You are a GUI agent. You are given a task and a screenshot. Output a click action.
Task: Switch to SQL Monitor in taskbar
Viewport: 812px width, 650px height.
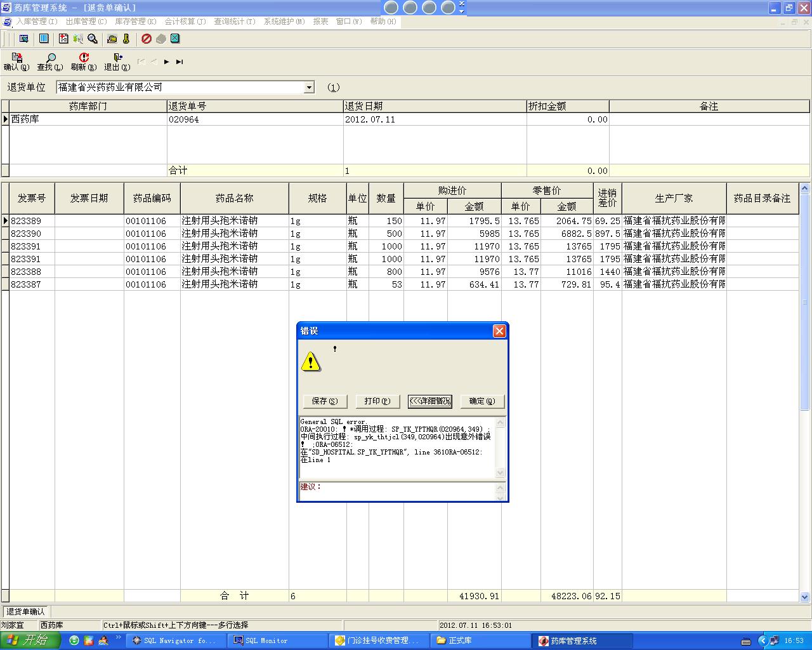(266, 640)
